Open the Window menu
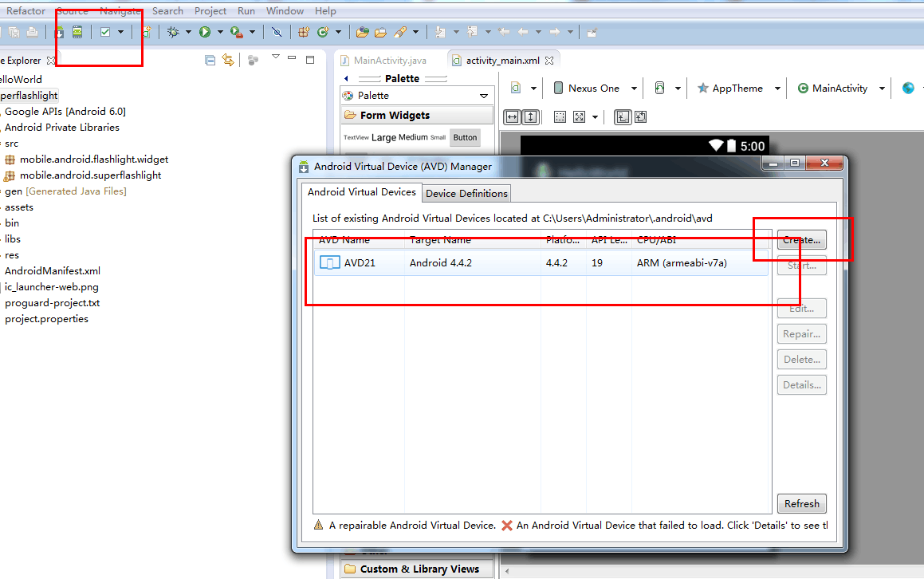Viewport: 924px width, 579px height. (285, 10)
